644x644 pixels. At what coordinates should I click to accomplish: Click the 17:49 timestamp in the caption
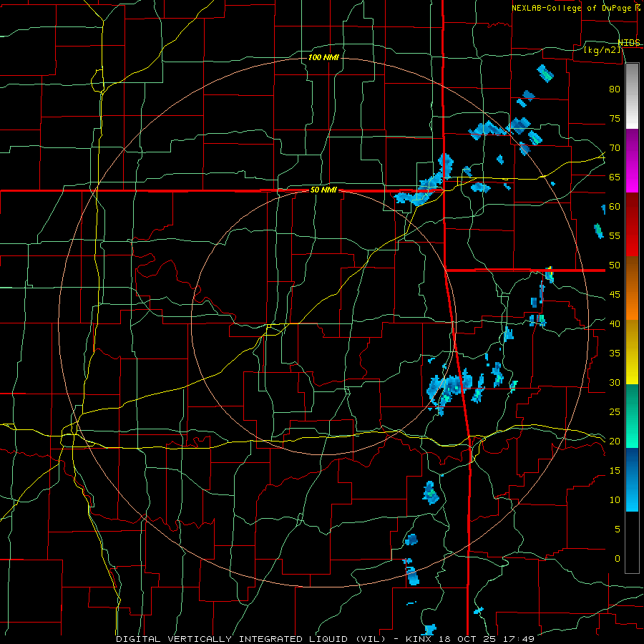(x=520, y=639)
